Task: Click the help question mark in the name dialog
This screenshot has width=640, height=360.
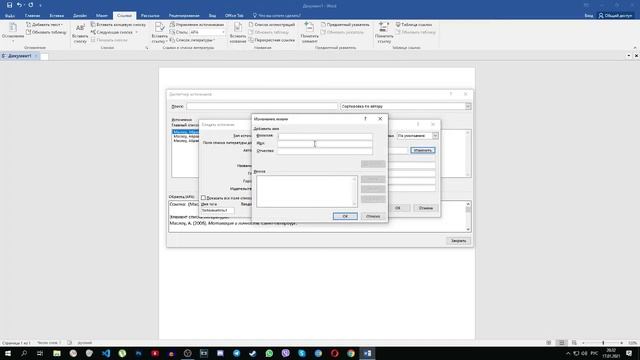Action: pyautogui.click(x=365, y=119)
